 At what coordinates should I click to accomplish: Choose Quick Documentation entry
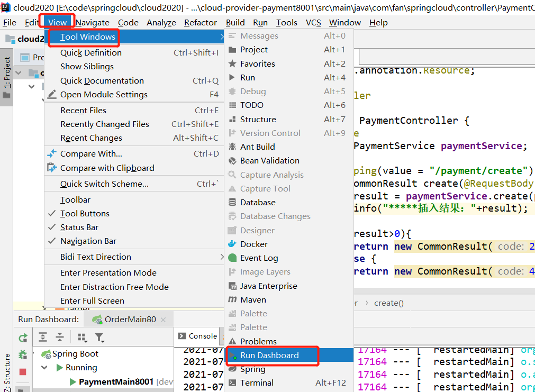pyautogui.click(x=134, y=81)
